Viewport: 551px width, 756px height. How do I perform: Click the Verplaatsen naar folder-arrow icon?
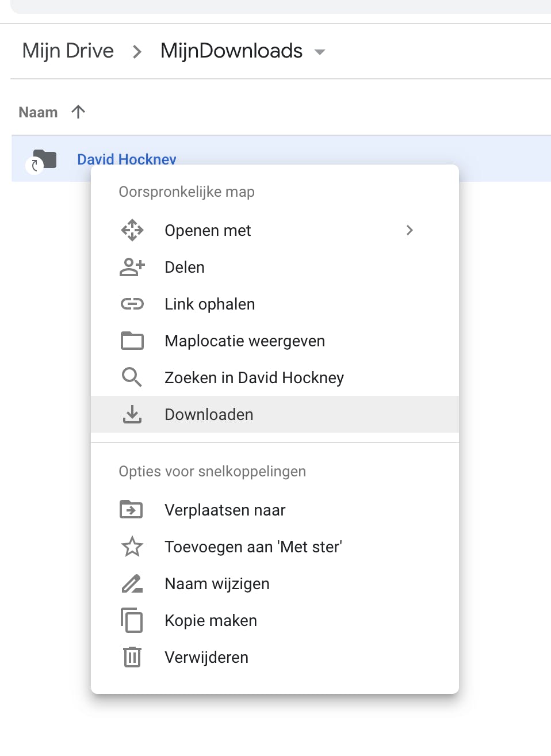point(132,510)
